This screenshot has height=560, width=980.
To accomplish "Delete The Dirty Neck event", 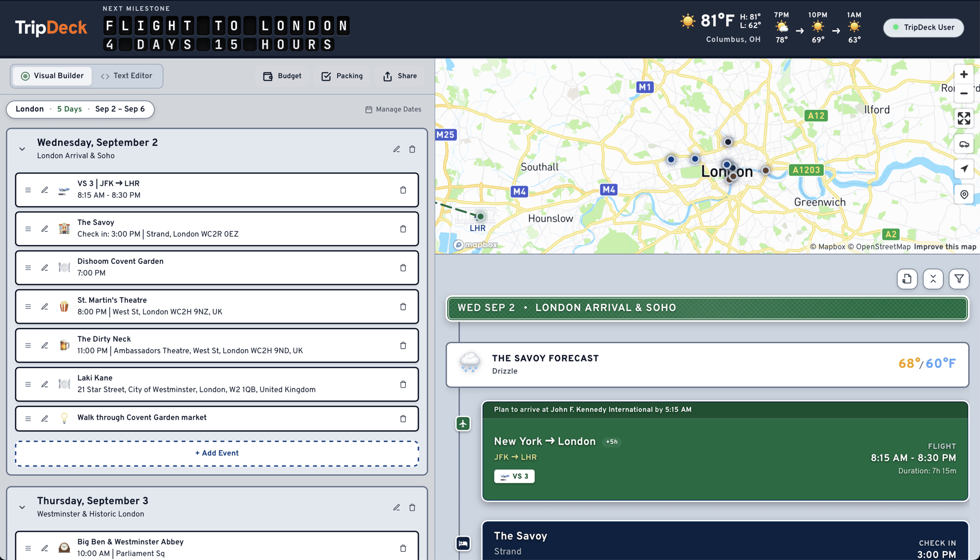I will pyautogui.click(x=403, y=345).
